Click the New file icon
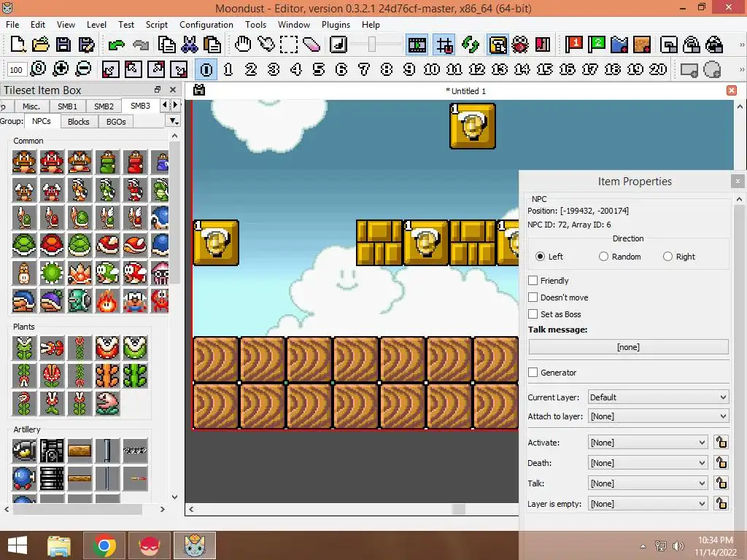 18,44
